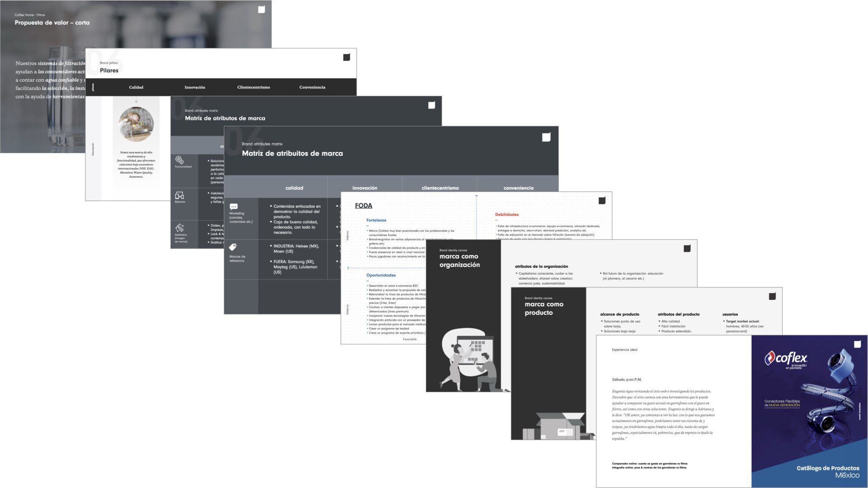Select the Innovación pillar header
This screenshot has height=488, width=868.
(x=195, y=87)
